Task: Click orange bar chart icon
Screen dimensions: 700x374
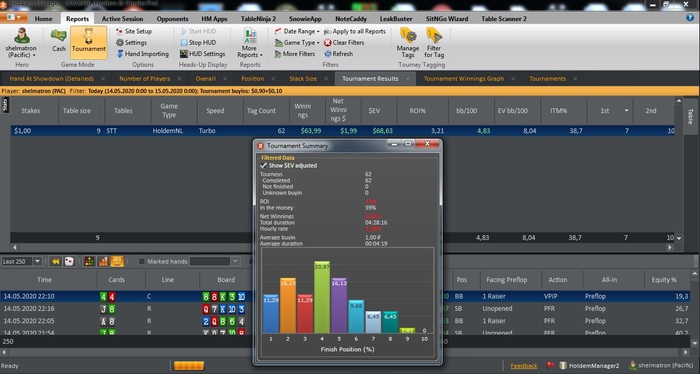Action: 103,262
